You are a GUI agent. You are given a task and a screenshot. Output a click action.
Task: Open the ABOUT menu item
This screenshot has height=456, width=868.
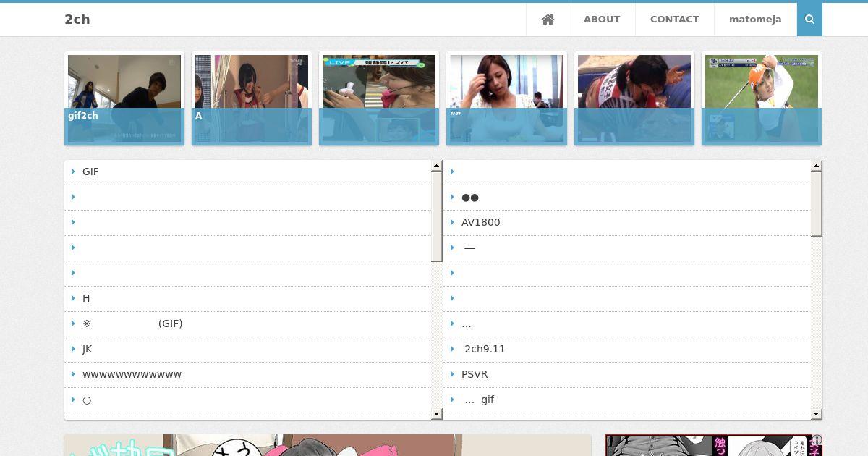pos(602,20)
